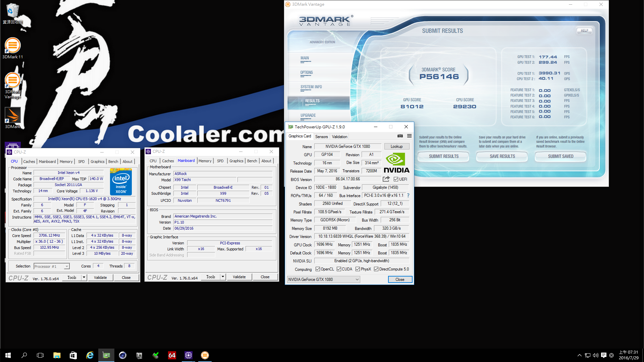Click the AIDA64 taskbar icon
The image size is (644, 362).
point(172,355)
